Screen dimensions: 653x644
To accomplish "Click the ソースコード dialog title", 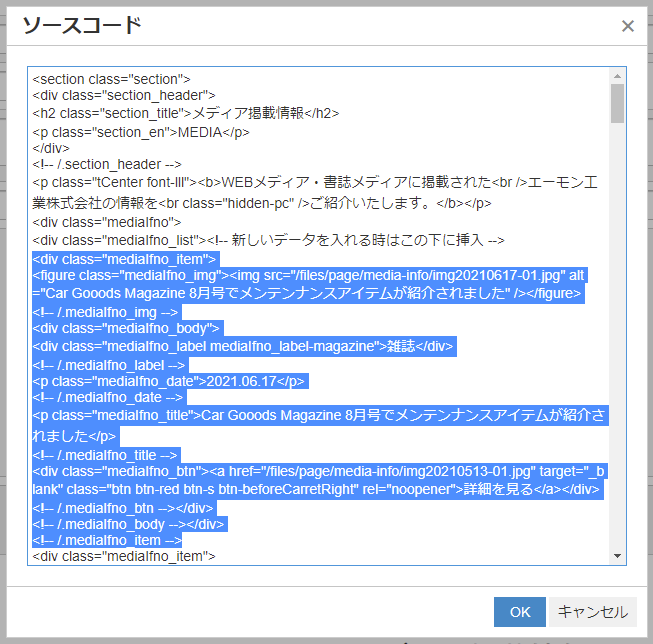I will [x=81, y=26].
